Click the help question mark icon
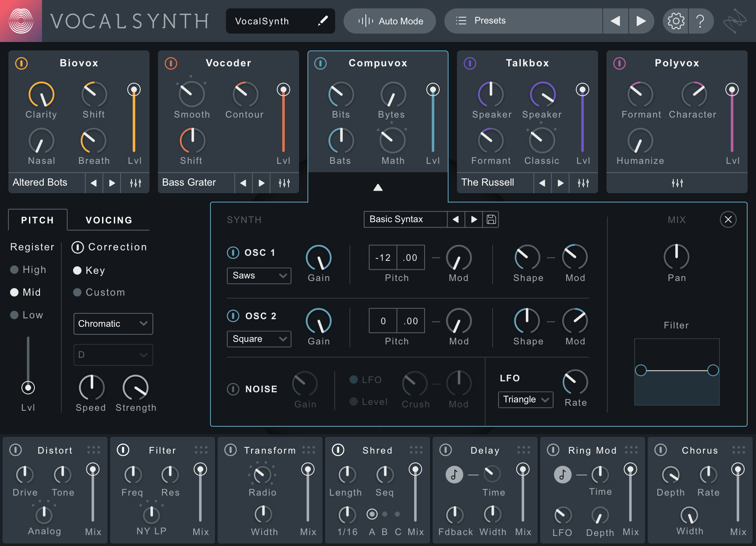 [701, 21]
